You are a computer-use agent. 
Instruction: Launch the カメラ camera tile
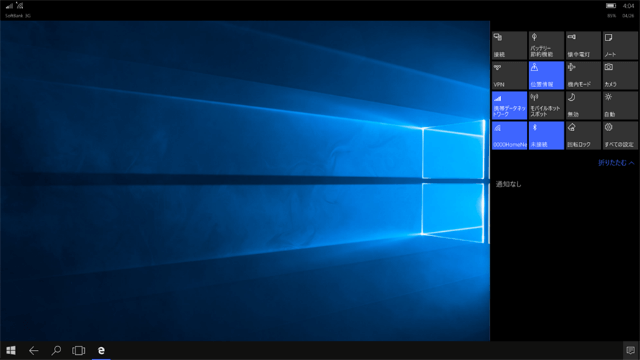click(x=620, y=76)
